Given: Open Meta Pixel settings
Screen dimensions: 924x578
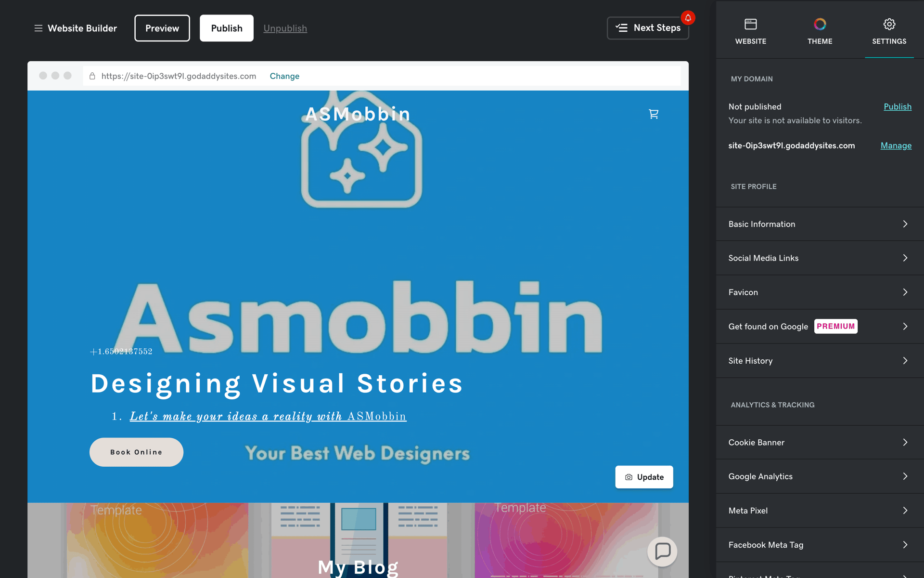Looking at the screenshot, I should point(820,511).
